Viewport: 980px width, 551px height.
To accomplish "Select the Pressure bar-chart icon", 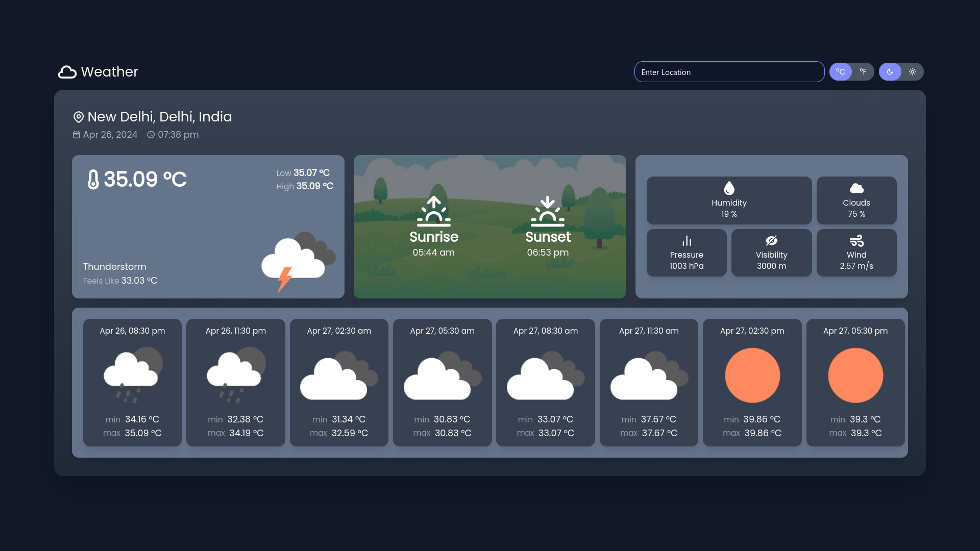I will tap(687, 240).
